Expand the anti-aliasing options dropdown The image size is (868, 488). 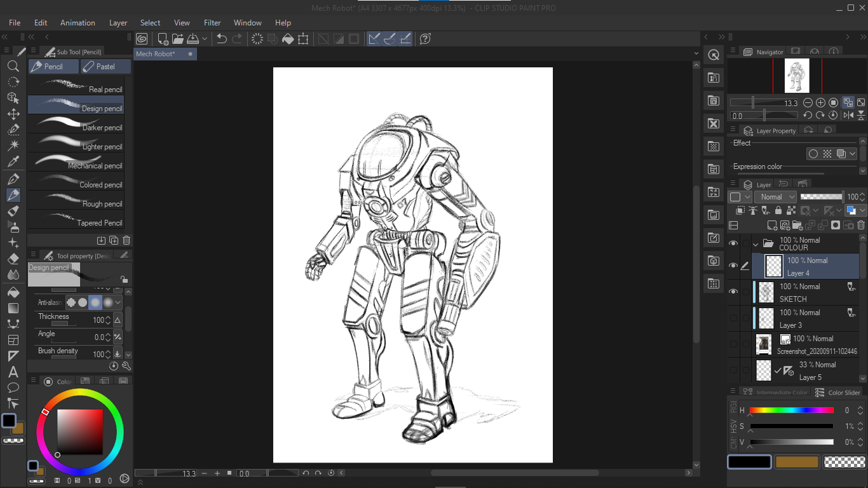click(118, 302)
